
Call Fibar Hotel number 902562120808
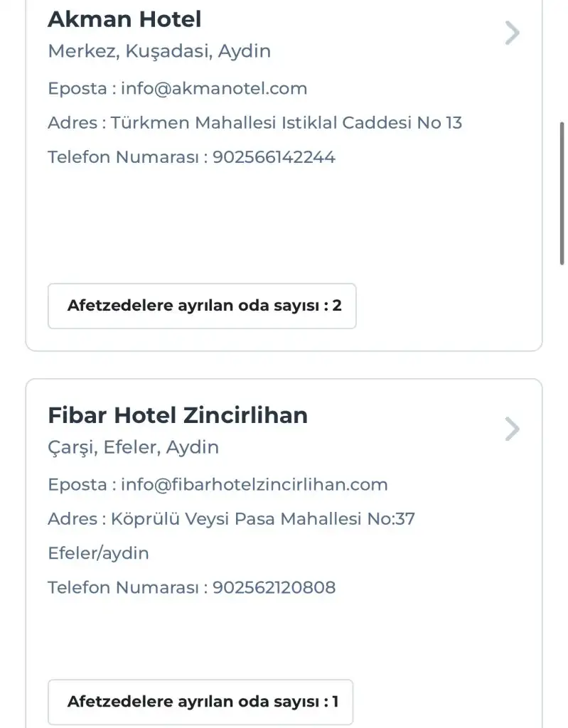click(274, 588)
